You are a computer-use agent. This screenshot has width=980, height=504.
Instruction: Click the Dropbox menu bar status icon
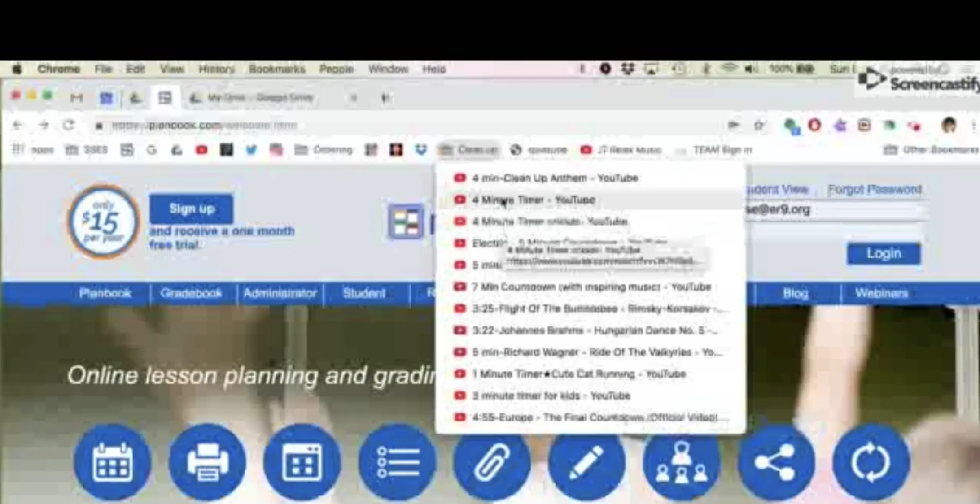click(628, 69)
